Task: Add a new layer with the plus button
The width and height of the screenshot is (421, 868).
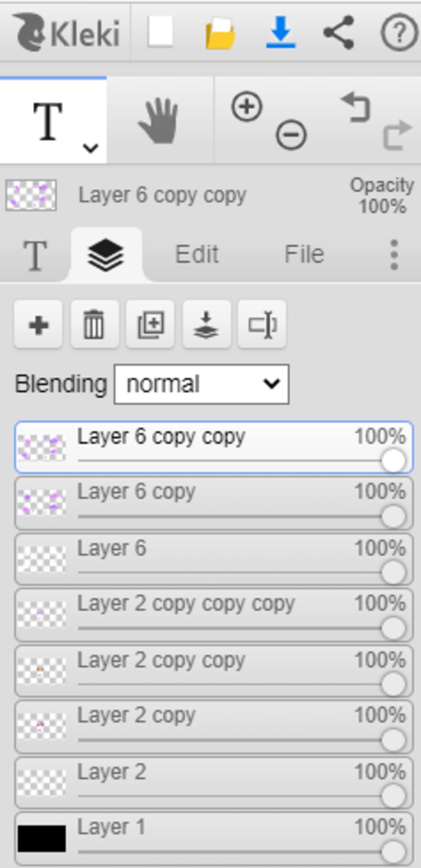Action: pos(38,325)
